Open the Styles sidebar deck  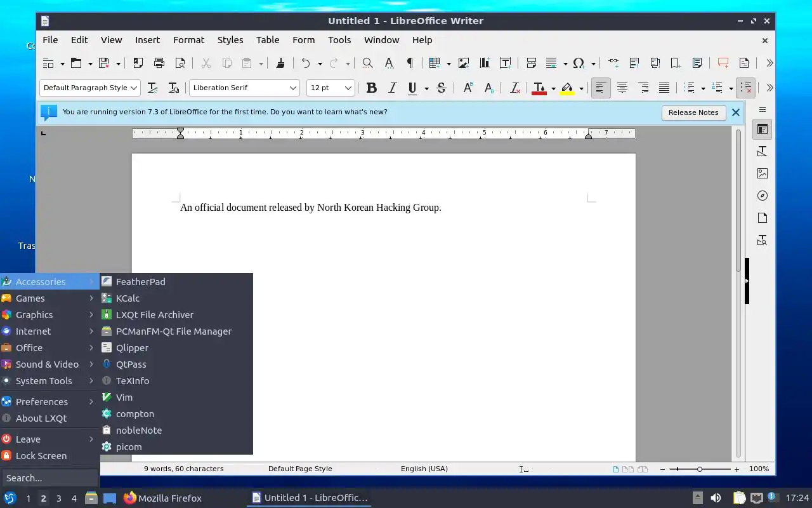coord(763,152)
